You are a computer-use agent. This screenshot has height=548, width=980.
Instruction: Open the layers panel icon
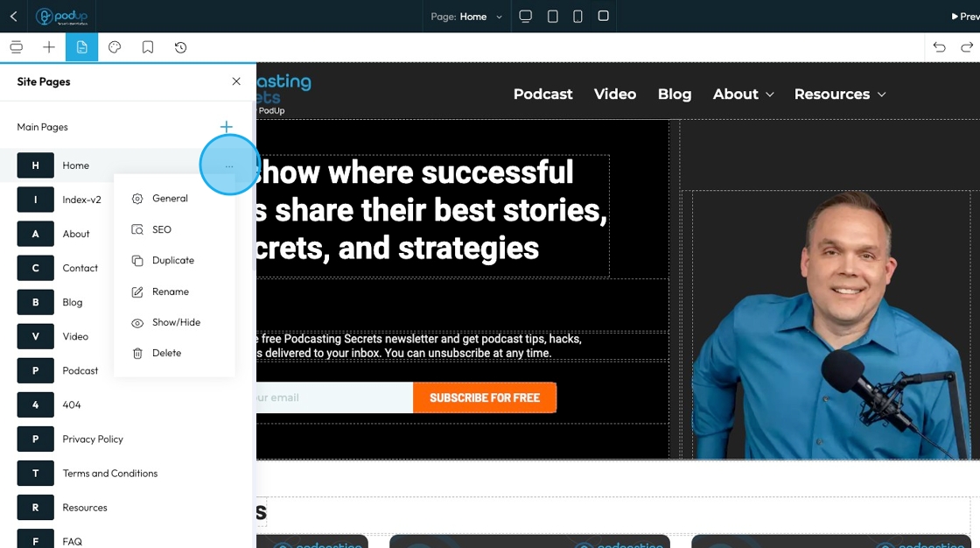pyautogui.click(x=17, y=47)
